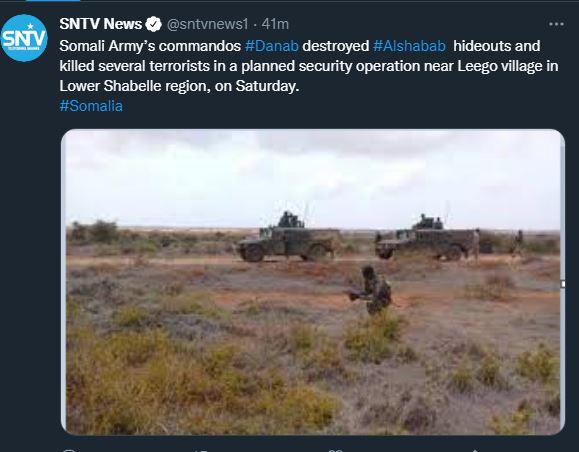Click the tweet text about Leego village
Image resolution: width=579 pixels, height=452 pixels.
point(309,66)
